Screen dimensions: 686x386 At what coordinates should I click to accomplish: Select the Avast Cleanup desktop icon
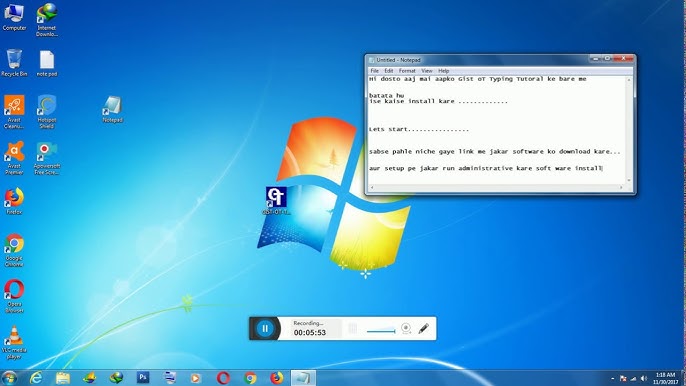point(14,112)
